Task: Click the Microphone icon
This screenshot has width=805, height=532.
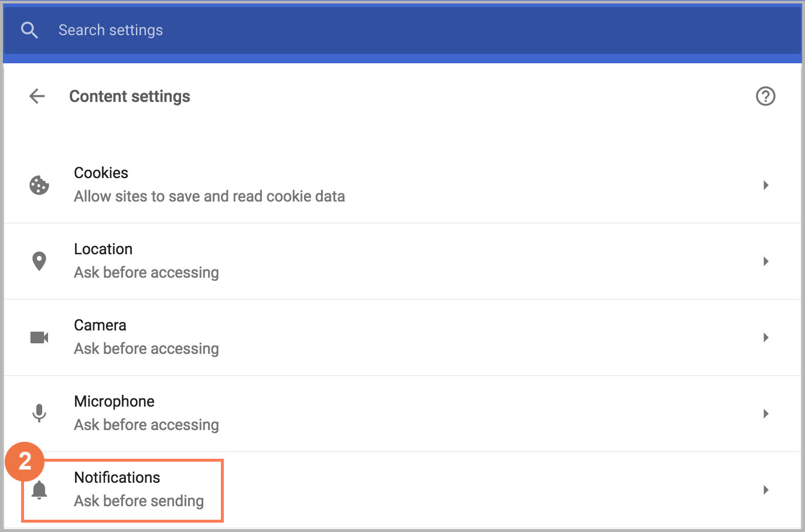Action: 39,414
